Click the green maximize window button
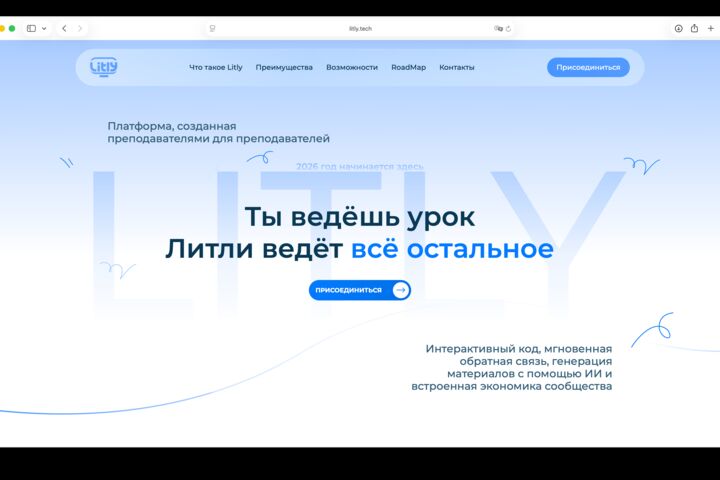Viewport: 720px width, 480px height. [x=12, y=28]
